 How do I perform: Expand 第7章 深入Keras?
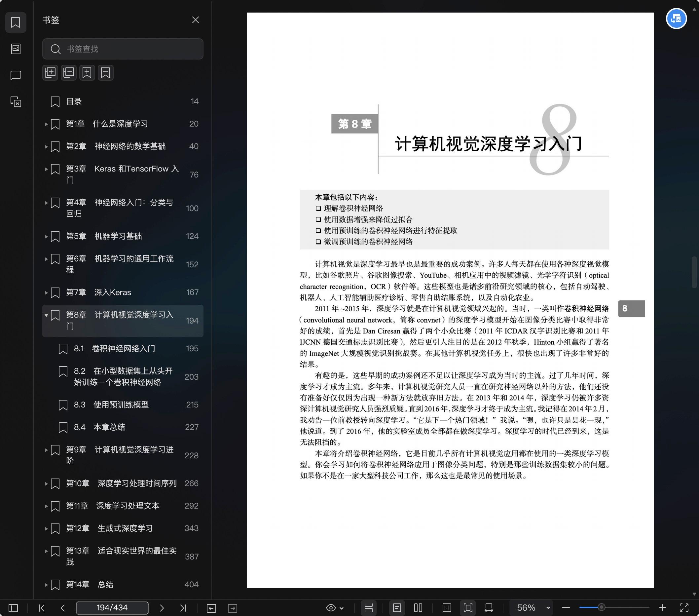46,293
